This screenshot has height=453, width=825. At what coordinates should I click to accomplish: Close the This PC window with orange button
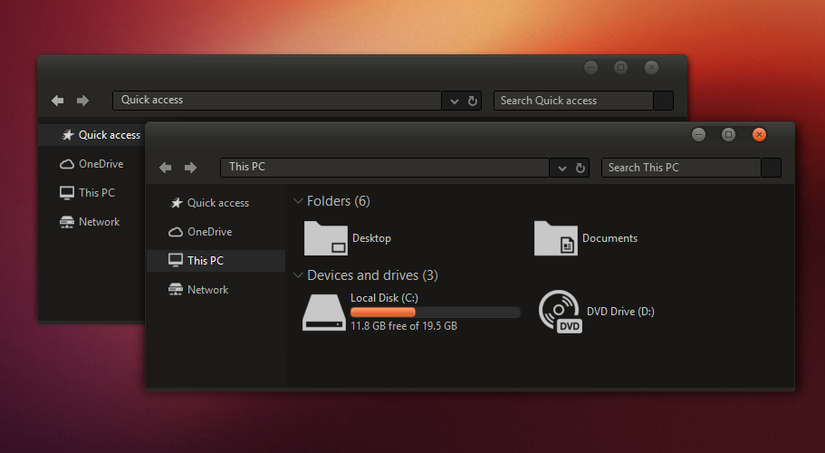point(759,135)
